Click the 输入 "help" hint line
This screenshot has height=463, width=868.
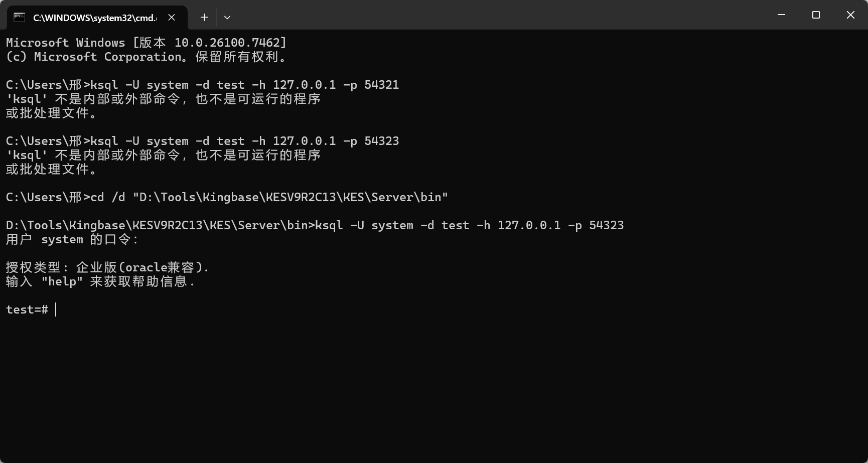click(x=100, y=281)
